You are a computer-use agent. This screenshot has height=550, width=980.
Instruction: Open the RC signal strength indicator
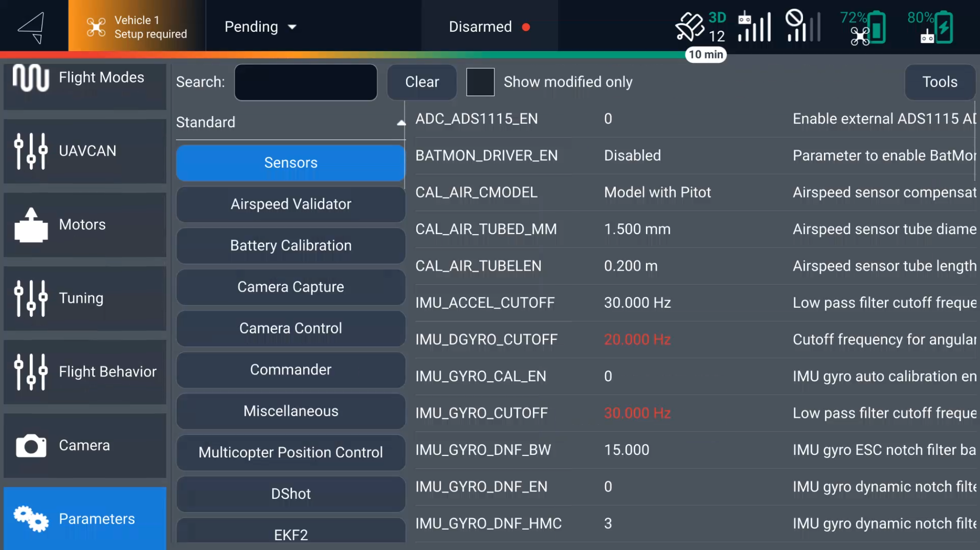coord(754,27)
